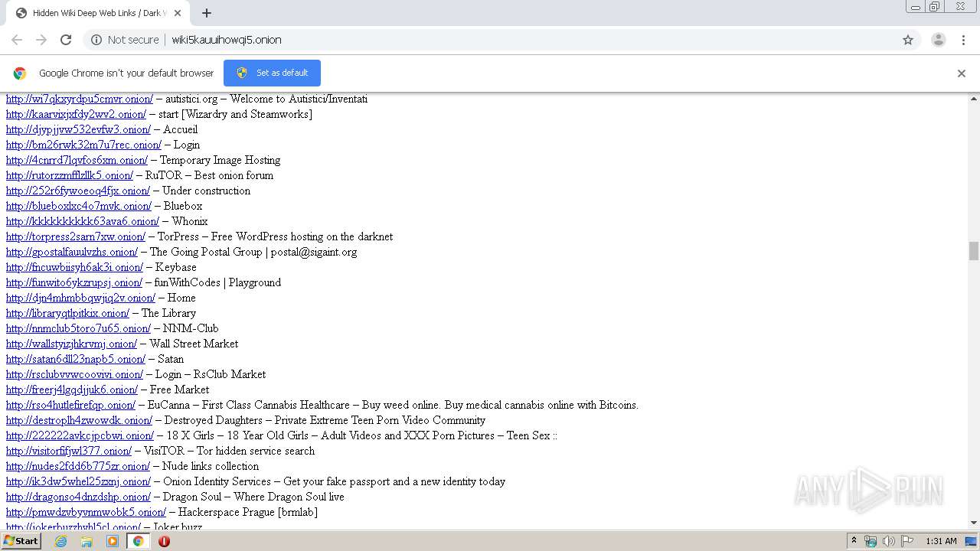Open the Bluebox onion link
Viewport: 980px width, 551px height.
coord(79,206)
